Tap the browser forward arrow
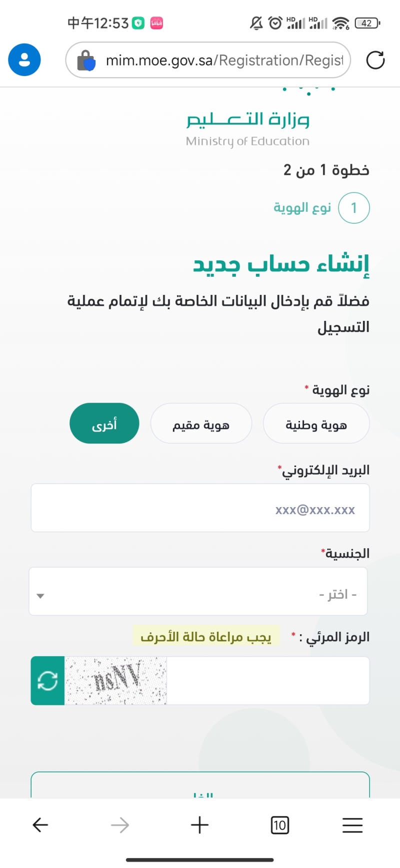400x868 pixels. tap(120, 825)
